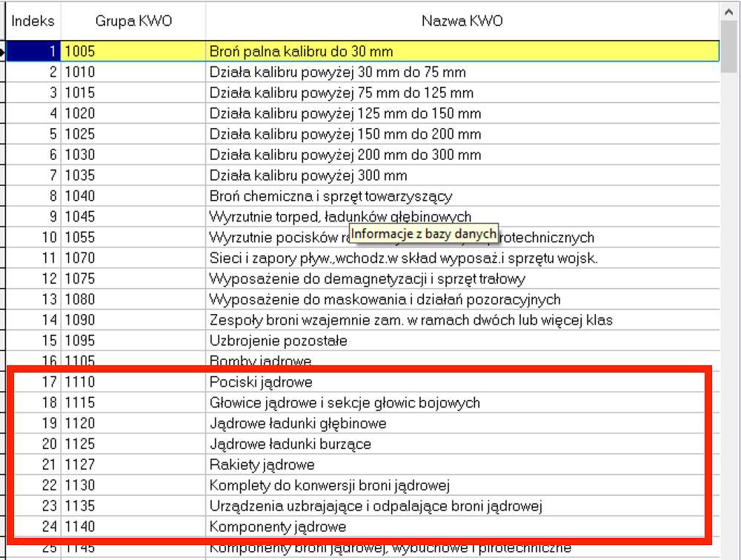Click group code cell 1035
The image size is (741, 560).
coord(133,176)
